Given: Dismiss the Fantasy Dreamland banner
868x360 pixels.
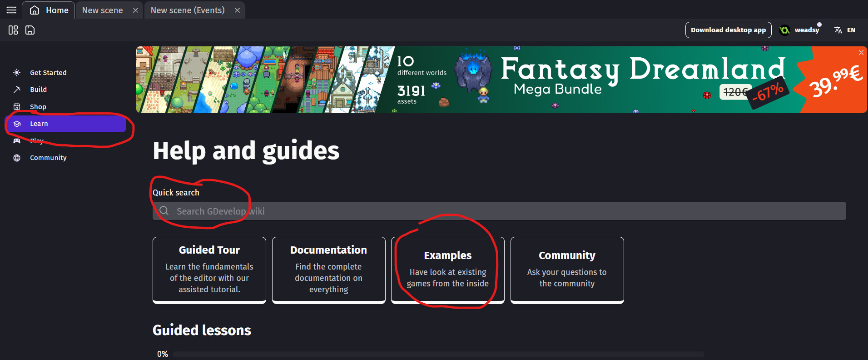Looking at the screenshot, I should (861, 53).
